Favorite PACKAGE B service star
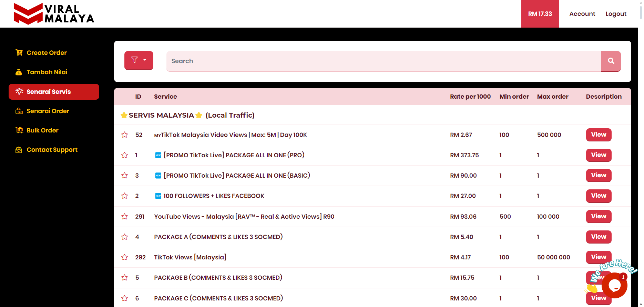 point(125,278)
